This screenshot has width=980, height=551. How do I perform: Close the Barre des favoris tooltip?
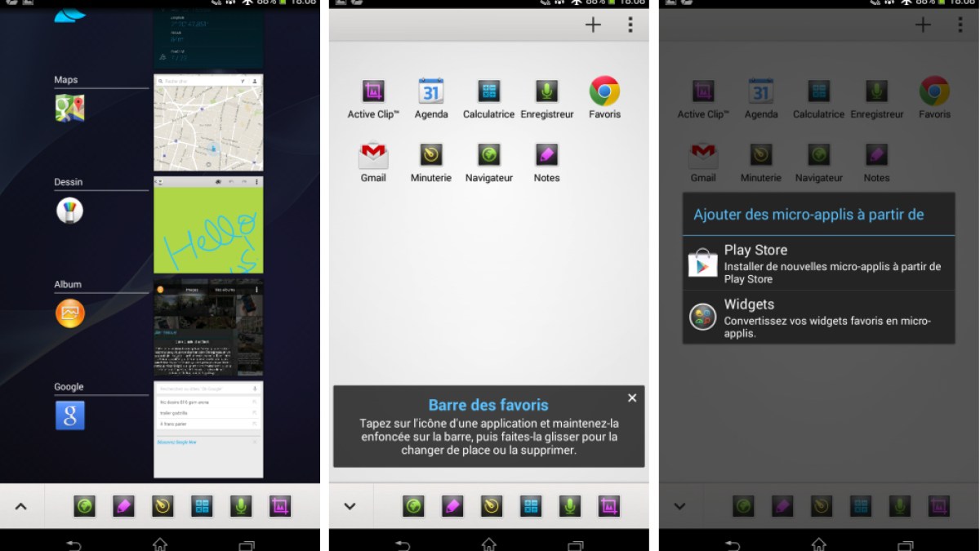pyautogui.click(x=632, y=398)
